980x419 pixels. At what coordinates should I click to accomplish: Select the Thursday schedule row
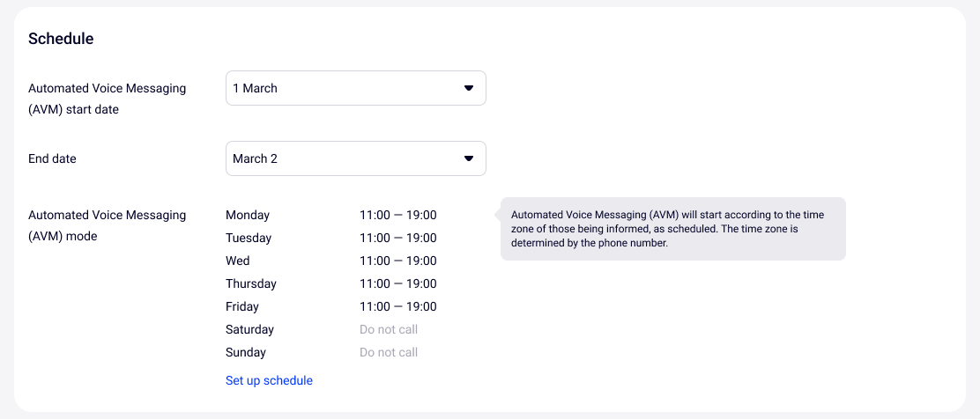click(251, 283)
